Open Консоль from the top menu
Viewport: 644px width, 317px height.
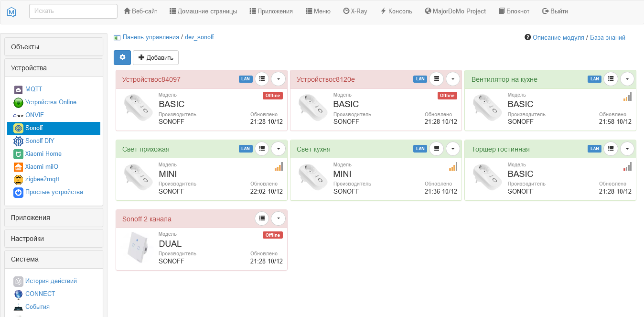pos(396,11)
